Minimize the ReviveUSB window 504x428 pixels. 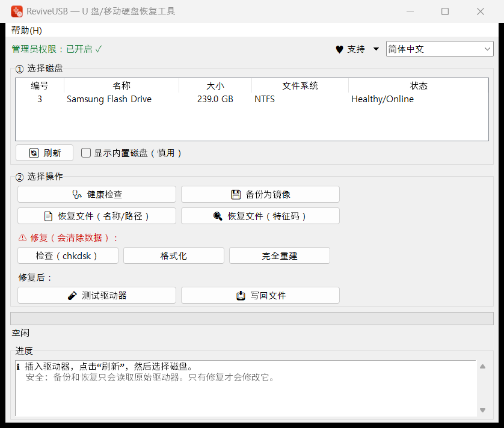[x=410, y=11]
